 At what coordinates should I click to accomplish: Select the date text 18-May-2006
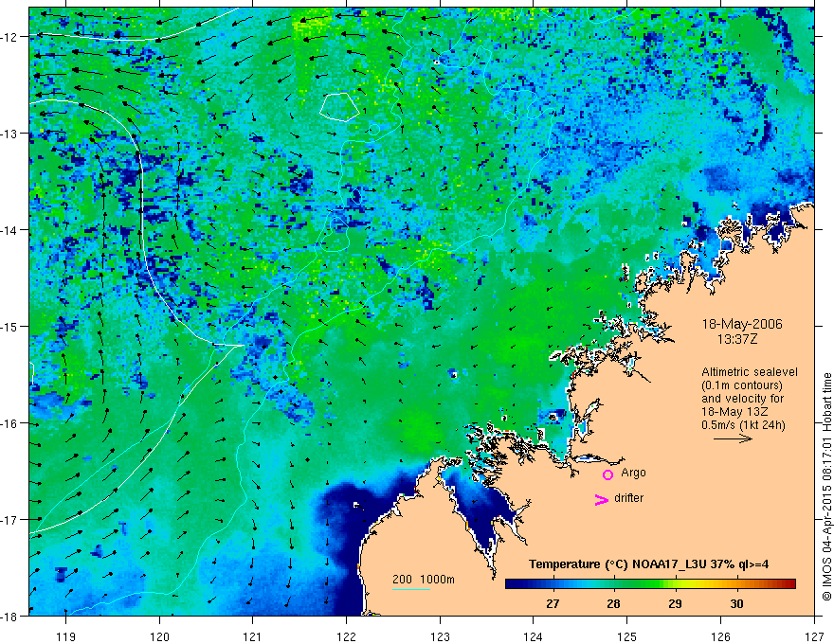(742, 324)
